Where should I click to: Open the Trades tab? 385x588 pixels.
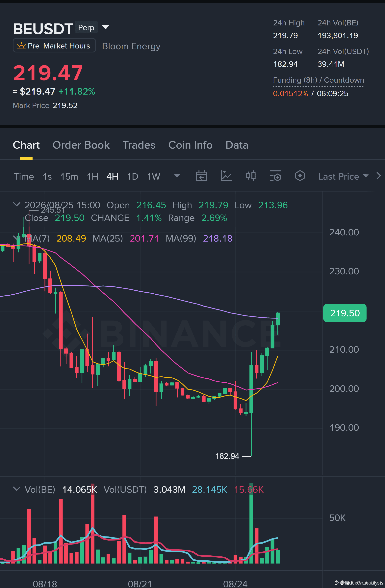[x=139, y=145]
